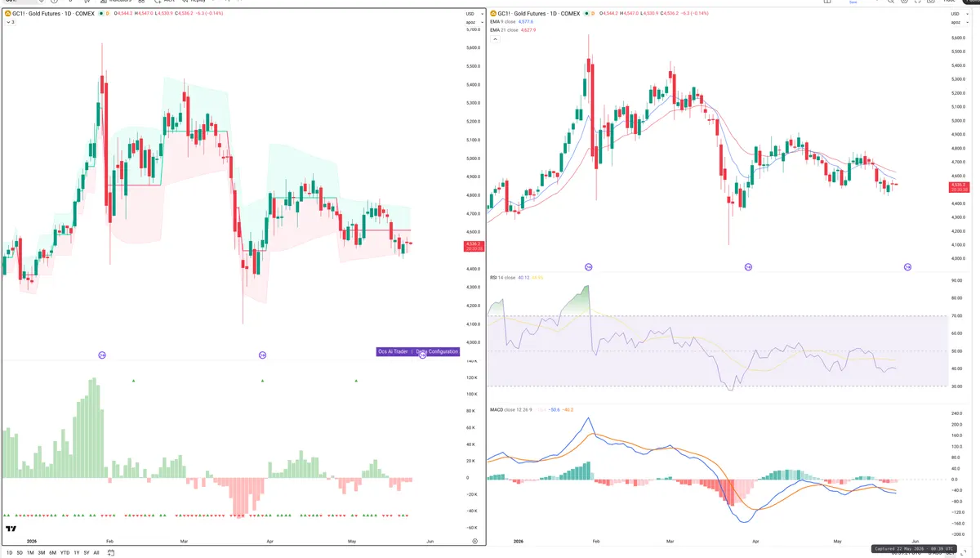Click the late-May event marker on left chart
Screen dimensions: 980x558
coord(422,355)
